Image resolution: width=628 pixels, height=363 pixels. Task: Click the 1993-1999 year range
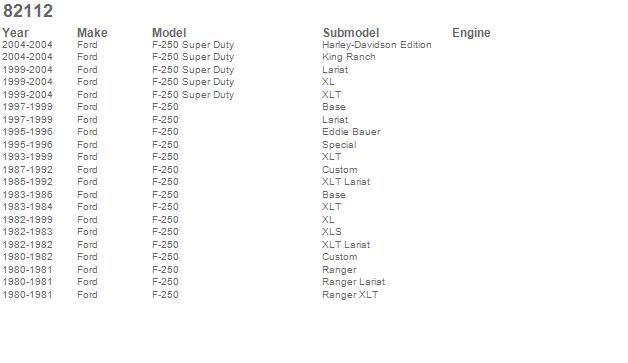[x=27, y=157]
